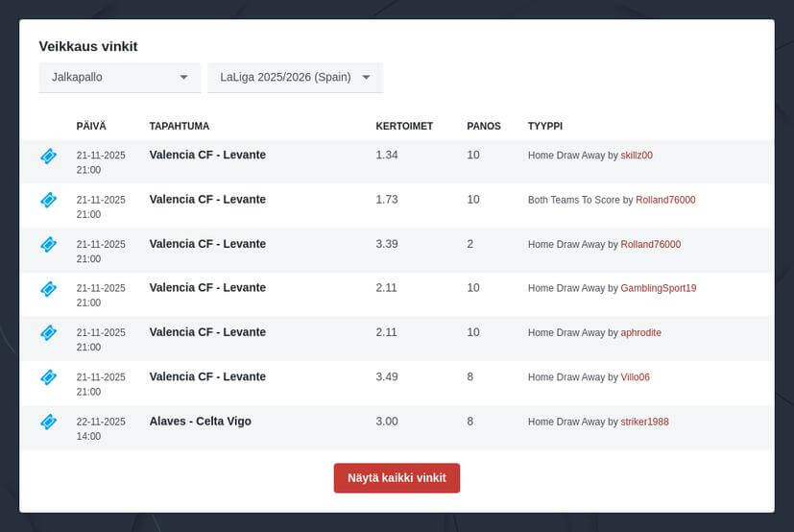
Task: Click ticket icon in Villo06's tip row
Action: click(48, 377)
